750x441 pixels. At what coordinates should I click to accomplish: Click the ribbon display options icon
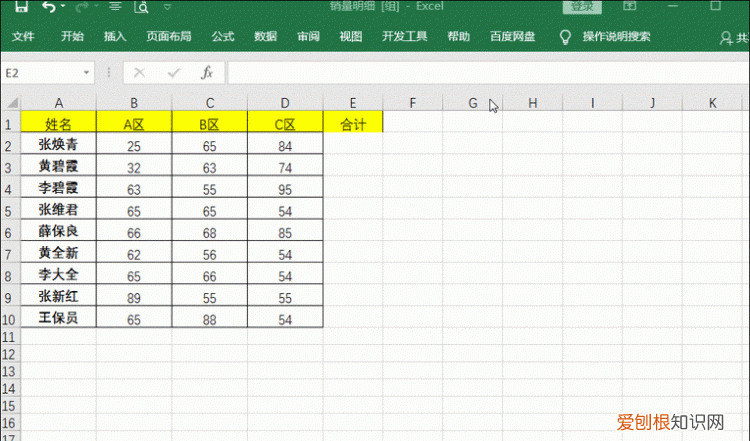[630, 6]
